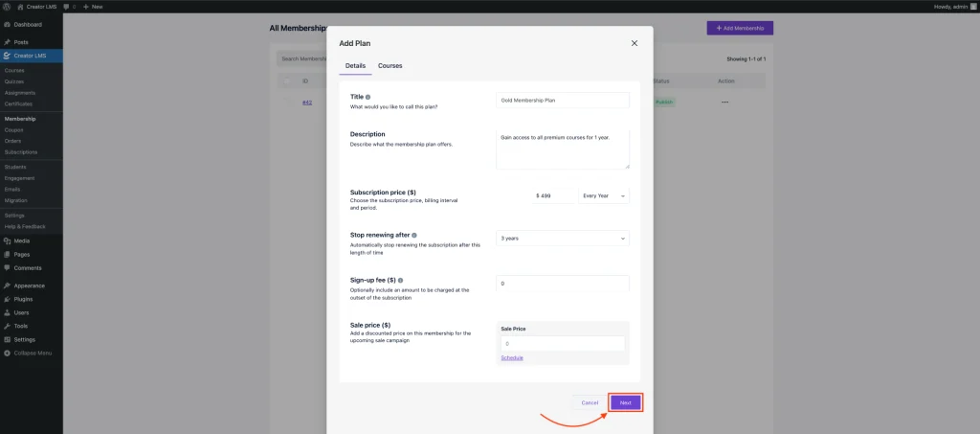
Task: Collapse the sidebar with Collapse Menu
Action: pos(33,353)
